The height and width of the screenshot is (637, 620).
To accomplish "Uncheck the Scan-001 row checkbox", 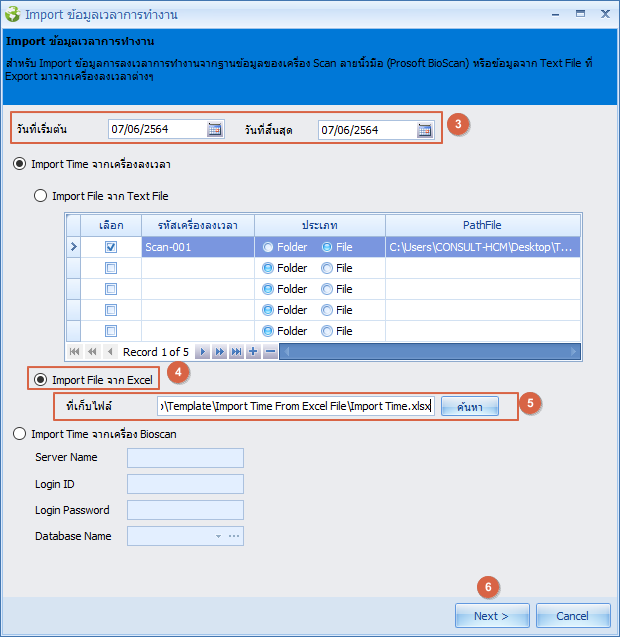I will click(x=111, y=247).
